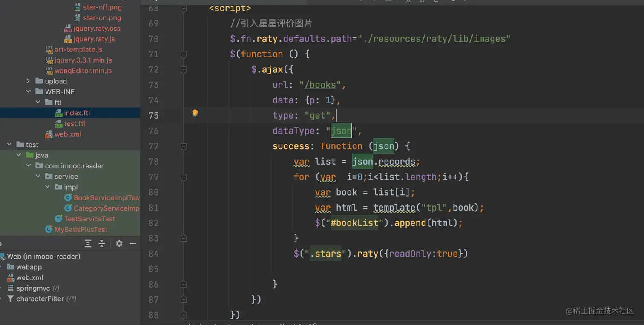The width and height of the screenshot is (644, 325).
Task: Collapse the java source folder chevron
Action: pyautogui.click(x=19, y=156)
